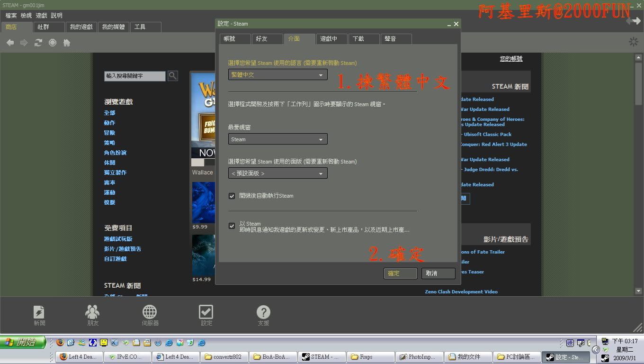Image resolution: width=644 pixels, height=364 pixels.
Task: Open the language dropdown showing 繁體中文
Action: click(x=277, y=75)
